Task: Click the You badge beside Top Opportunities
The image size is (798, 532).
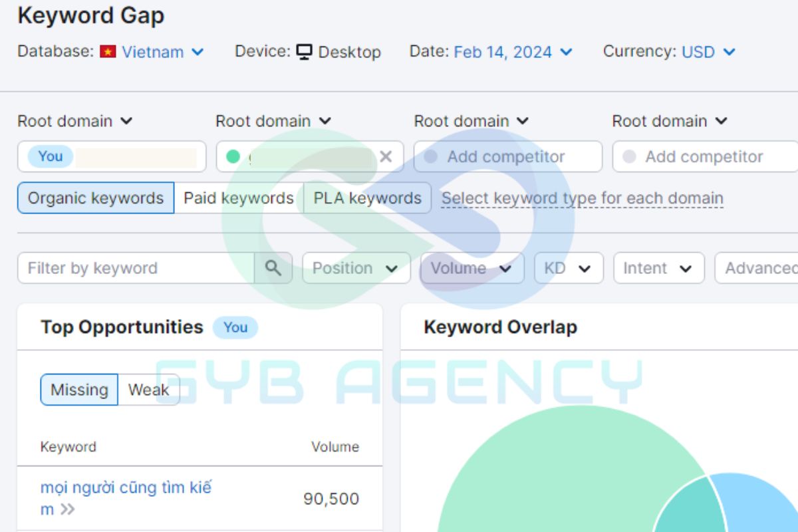Action: (235, 327)
